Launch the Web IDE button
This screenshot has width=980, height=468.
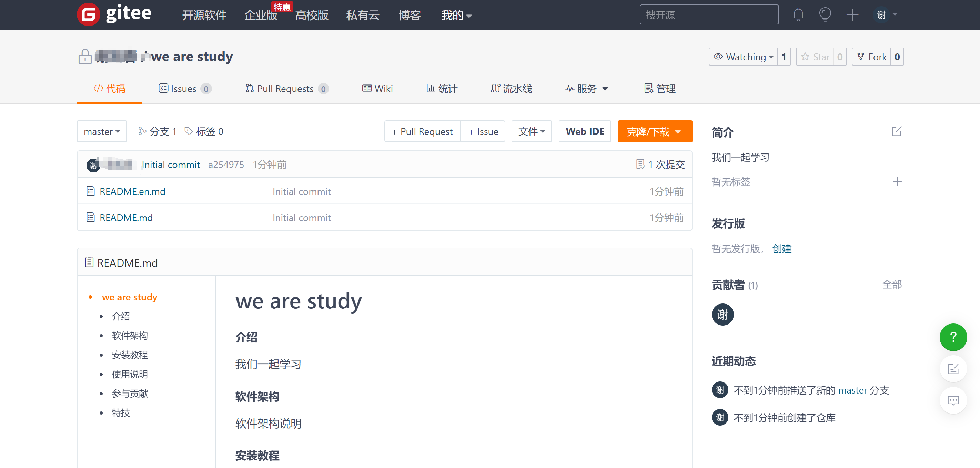tap(585, 132)
